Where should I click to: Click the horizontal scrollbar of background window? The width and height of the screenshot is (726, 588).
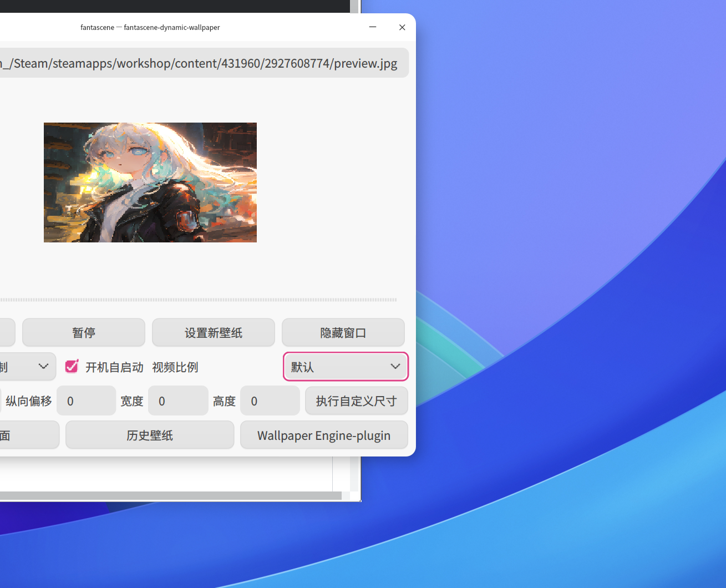[171, 495]
